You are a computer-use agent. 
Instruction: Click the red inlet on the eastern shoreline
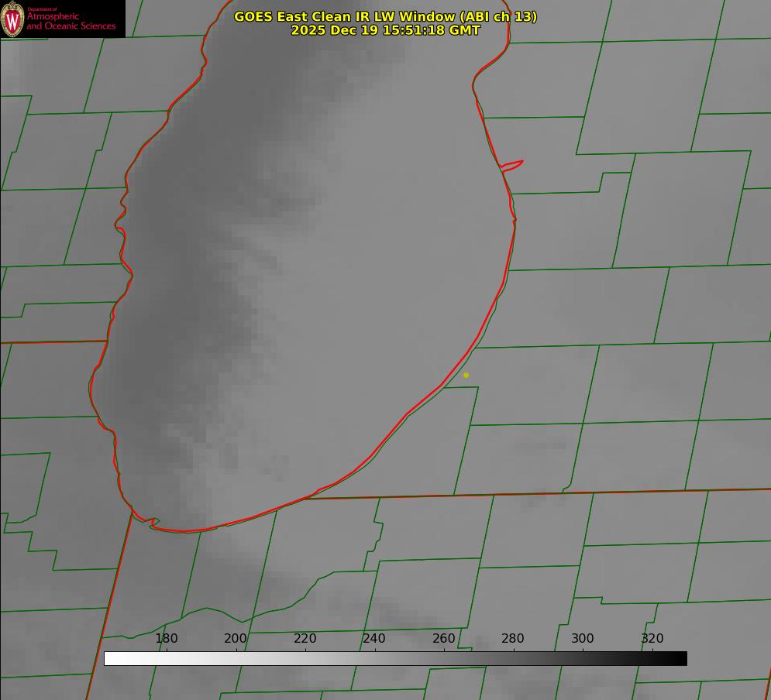(512, 166)
